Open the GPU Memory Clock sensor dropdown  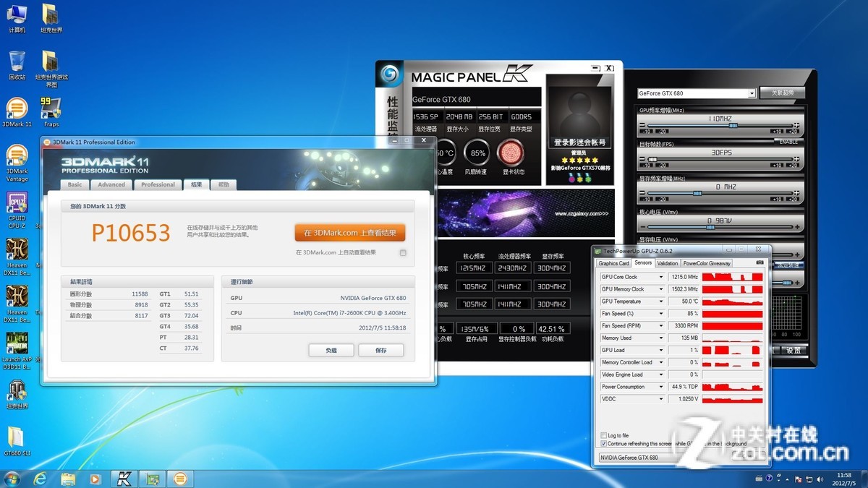[660, 289]
